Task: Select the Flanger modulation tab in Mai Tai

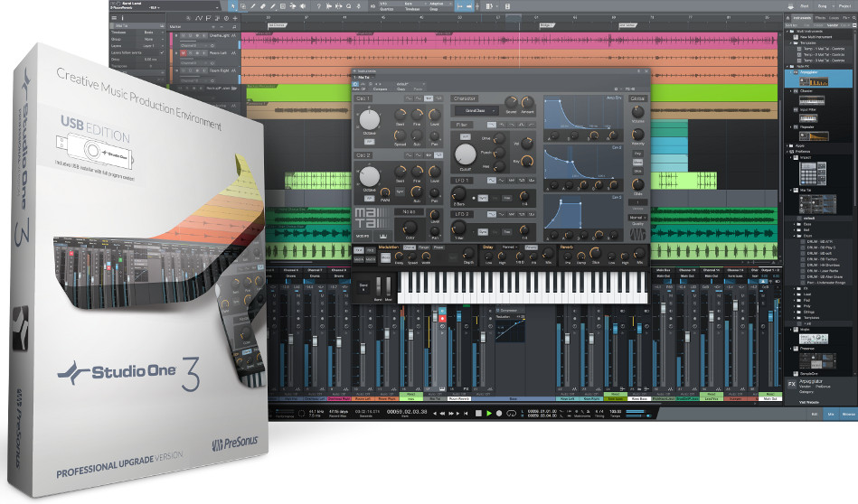Action: (424, 247)
